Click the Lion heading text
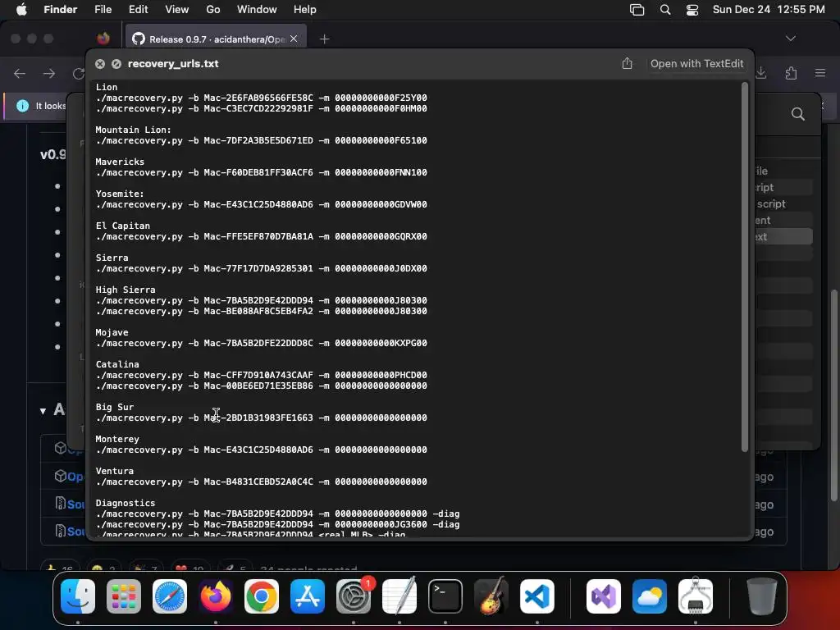The image size is (840, 630). (x=107, y=87)
